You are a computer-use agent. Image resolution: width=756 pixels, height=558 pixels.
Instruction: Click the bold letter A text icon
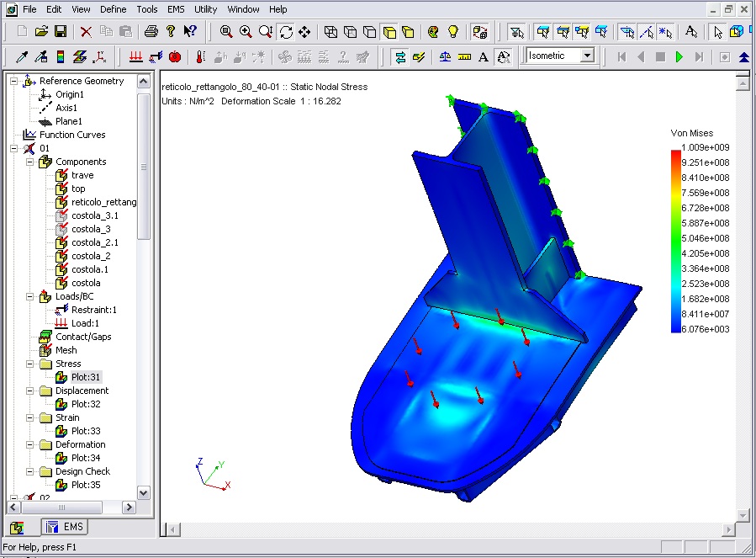pyautogui.click(x=483, y=57)
